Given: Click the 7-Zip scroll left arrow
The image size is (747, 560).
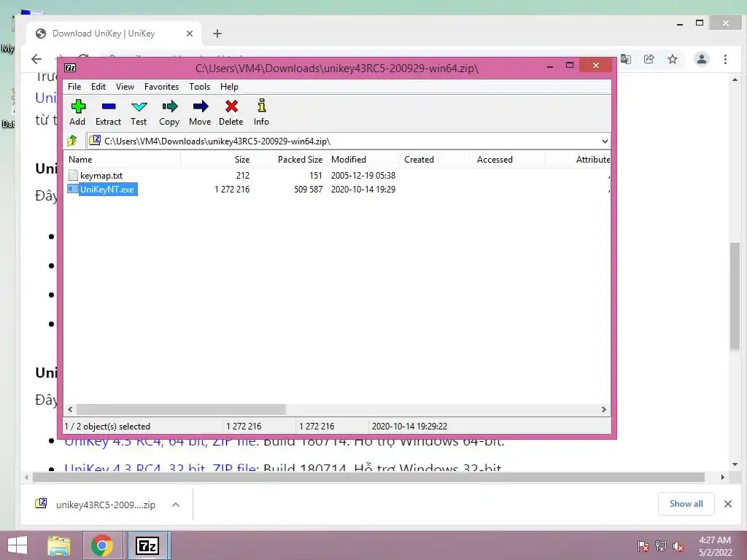Looking at the screenshot, I should 71,410.
